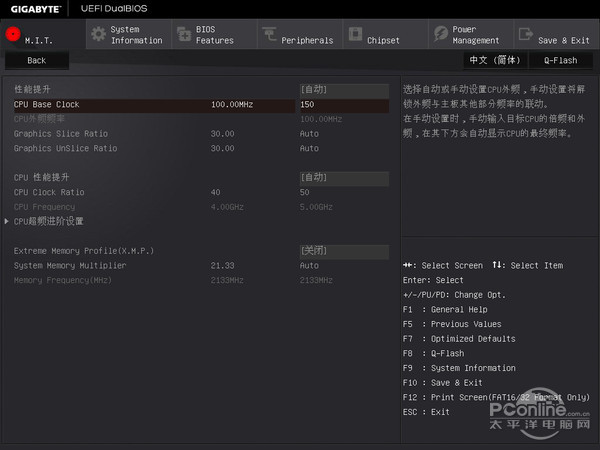Click the F8 Q-Flash help line
Viewport: 600px width, 450px height.
433,353
